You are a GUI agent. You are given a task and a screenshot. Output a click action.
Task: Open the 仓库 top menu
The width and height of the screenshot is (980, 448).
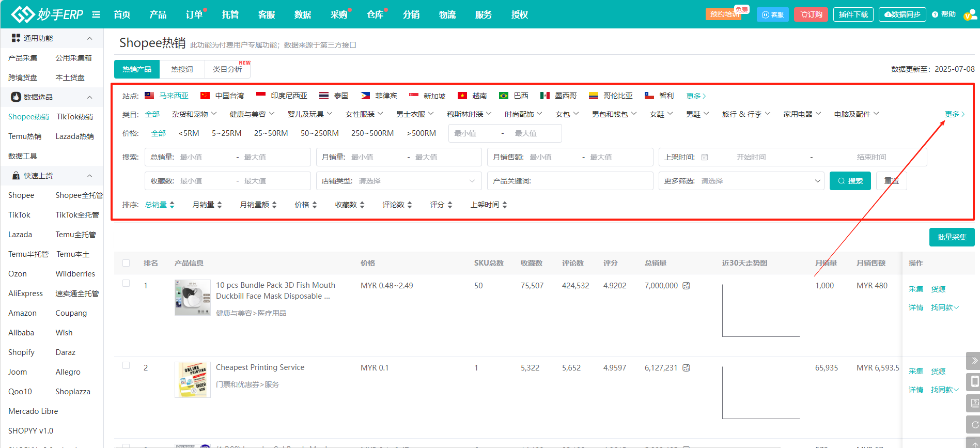(375, 14)
